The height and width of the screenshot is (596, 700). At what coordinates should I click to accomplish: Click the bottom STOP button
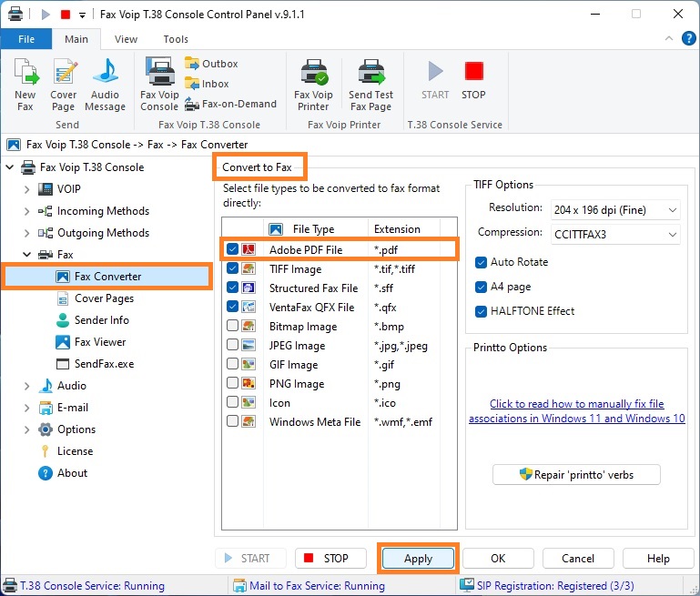pos(330,558)
